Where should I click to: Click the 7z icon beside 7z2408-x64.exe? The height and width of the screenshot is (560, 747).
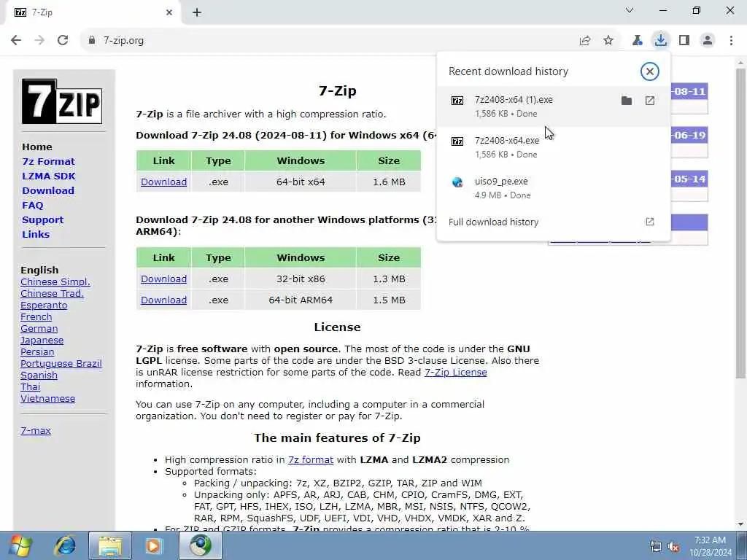(x=457, y=141)
